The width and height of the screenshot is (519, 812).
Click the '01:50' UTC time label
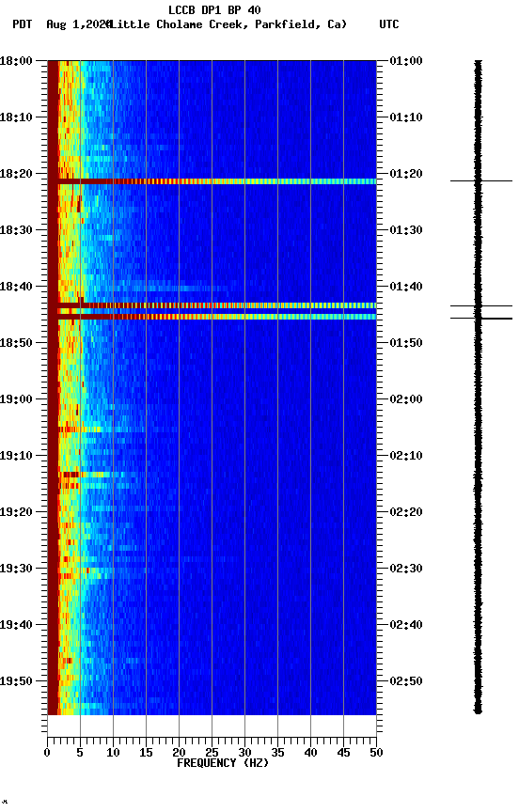click(x=406, y=343)
